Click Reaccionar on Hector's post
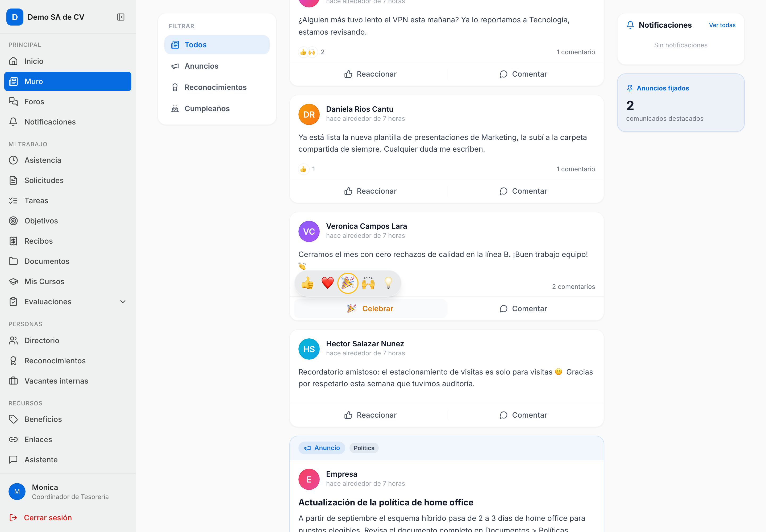Screen dimensions: 766x532 click(370, 415)
